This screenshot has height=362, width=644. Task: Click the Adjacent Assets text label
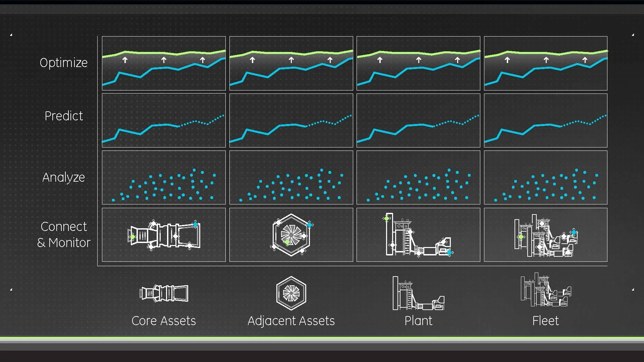(291, 321)
